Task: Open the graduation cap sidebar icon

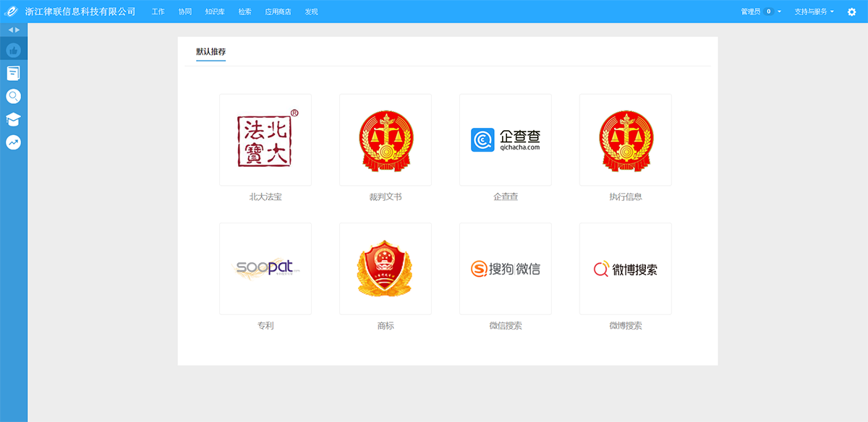Action: pos(13,119)
